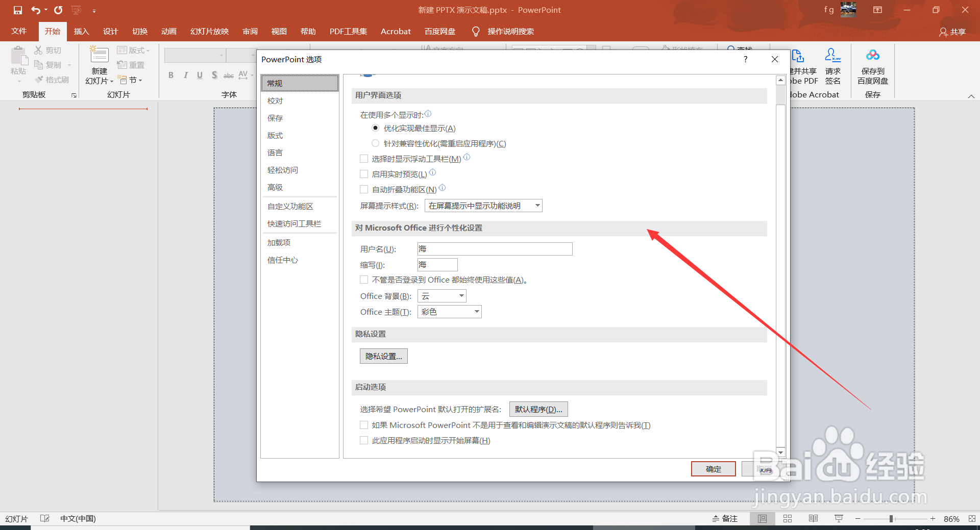The image size is (980, 530).
Task: Select 保存 in options sidebar
Action: (x=300, y=118)
